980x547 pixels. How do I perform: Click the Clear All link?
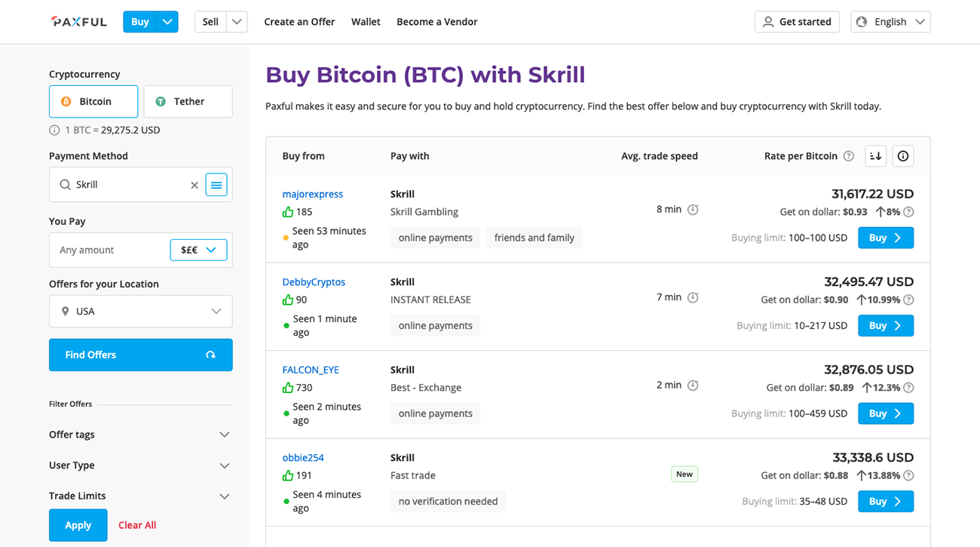pyautogui.click(x=137, y=525)
